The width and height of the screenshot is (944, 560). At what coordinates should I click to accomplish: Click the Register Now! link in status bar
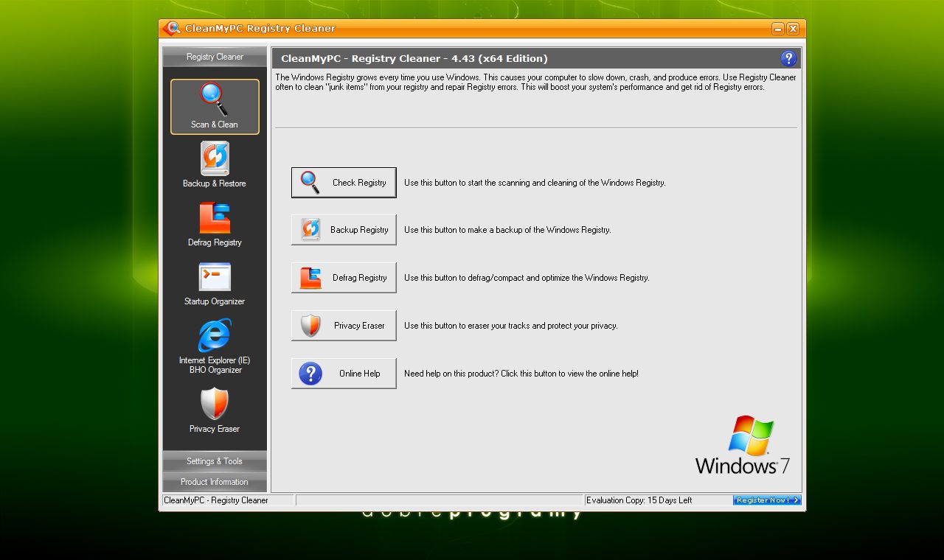pyautogui.click(x=766, y=500)
